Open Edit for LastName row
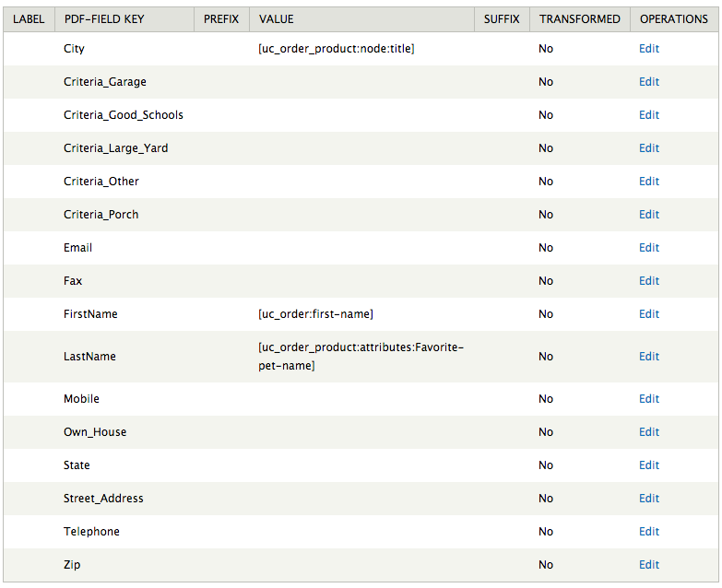Image resolution: width=722 pixels, height=588 pixels. 649,356
